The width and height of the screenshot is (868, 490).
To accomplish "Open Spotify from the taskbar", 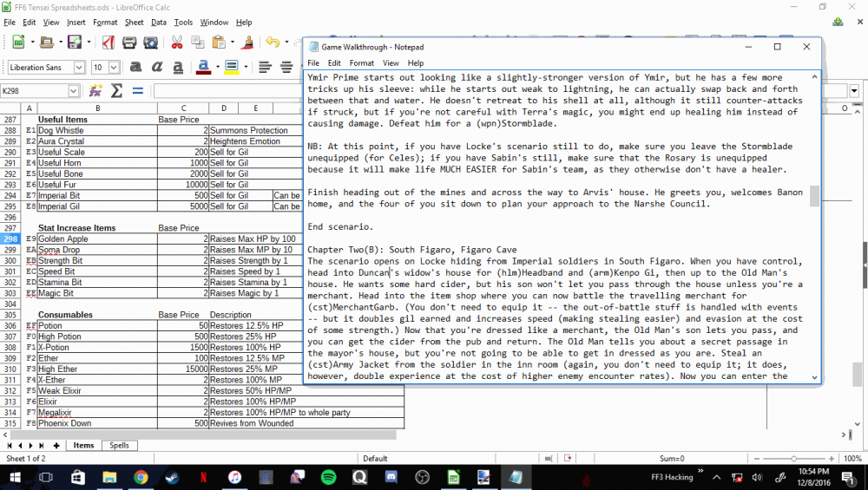I will (328, 477).
